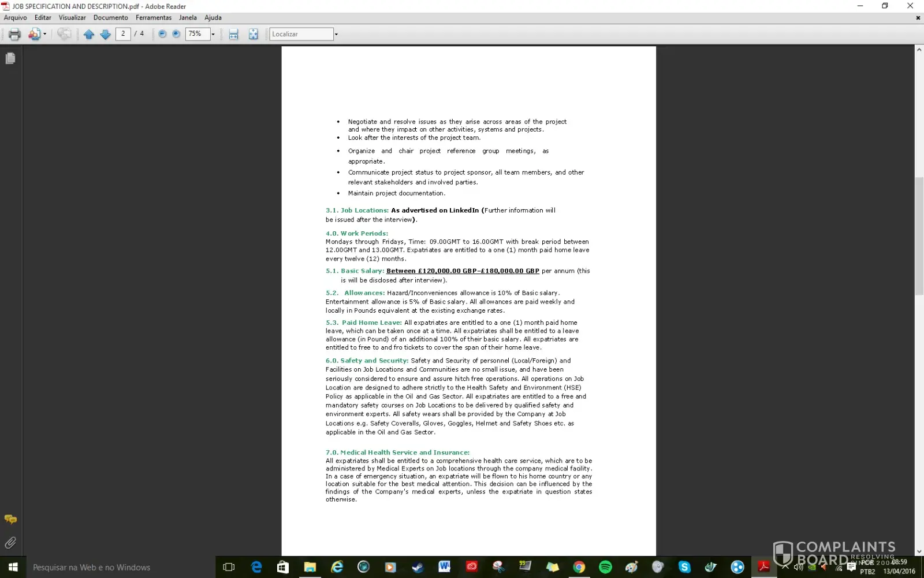Image resolution: width=924 pixels, height=578 pixels.
Task: Click the heading '6.0. Safety and Security:'
Action: click(x=367, y=361)
